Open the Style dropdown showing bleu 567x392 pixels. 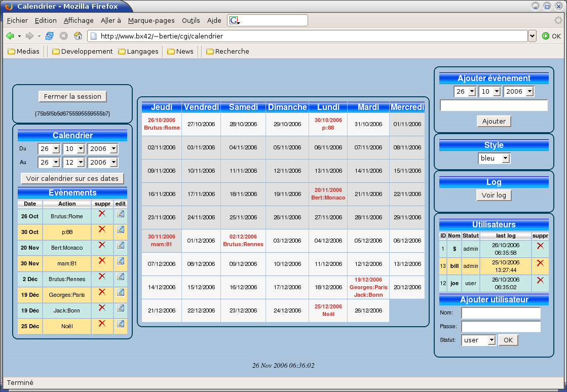click(494, 159)
